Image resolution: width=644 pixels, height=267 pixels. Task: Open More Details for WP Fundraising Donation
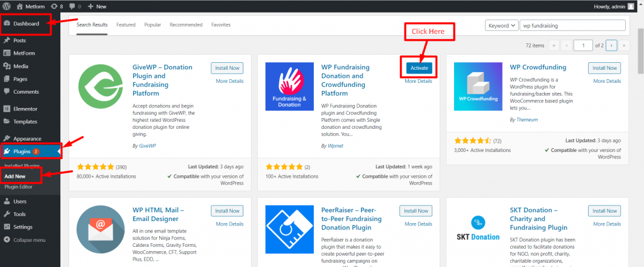[418, 81]
